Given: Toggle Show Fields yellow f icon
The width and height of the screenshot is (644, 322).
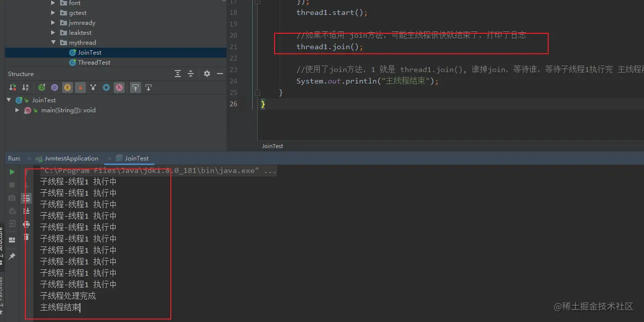Looking at the screenshot, I should (68, 87).
